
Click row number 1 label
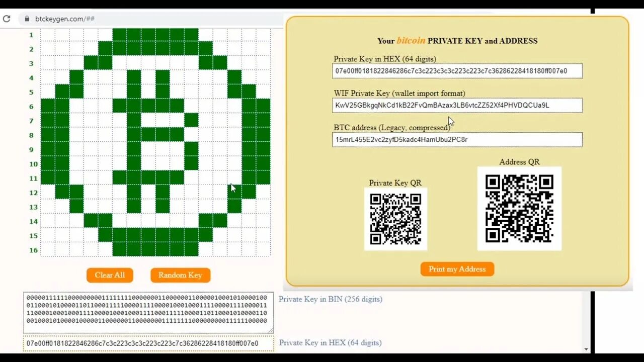coord(31,35)
